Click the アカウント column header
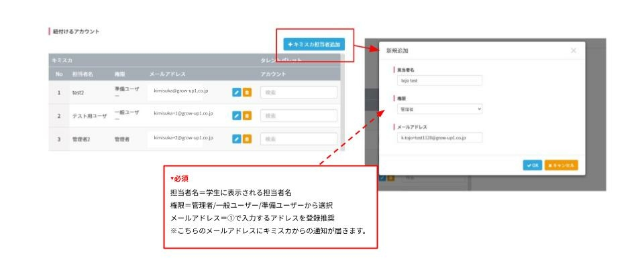Screen dimensions: 644x262 pos(273,74)
